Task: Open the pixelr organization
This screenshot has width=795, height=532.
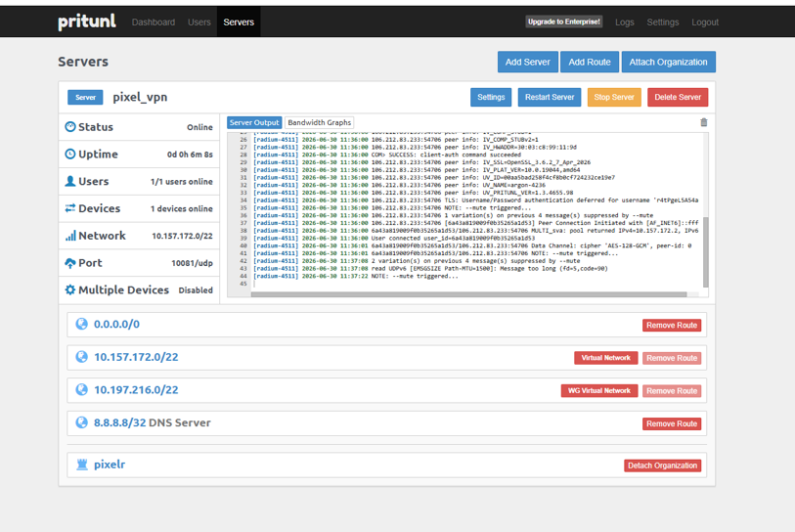Action: pyautogui.click(x=110, y=465)
